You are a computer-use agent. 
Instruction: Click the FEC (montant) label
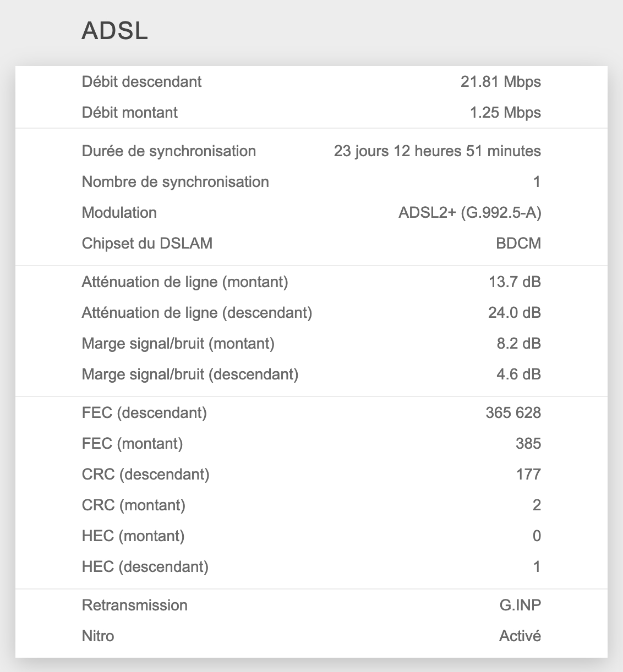click(x=132, y=444)
